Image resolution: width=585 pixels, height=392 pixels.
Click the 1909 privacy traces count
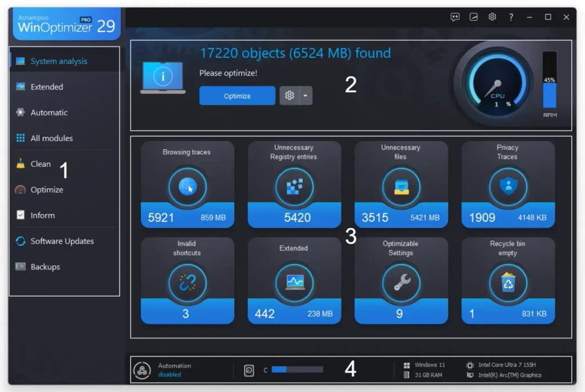[482, 217]
